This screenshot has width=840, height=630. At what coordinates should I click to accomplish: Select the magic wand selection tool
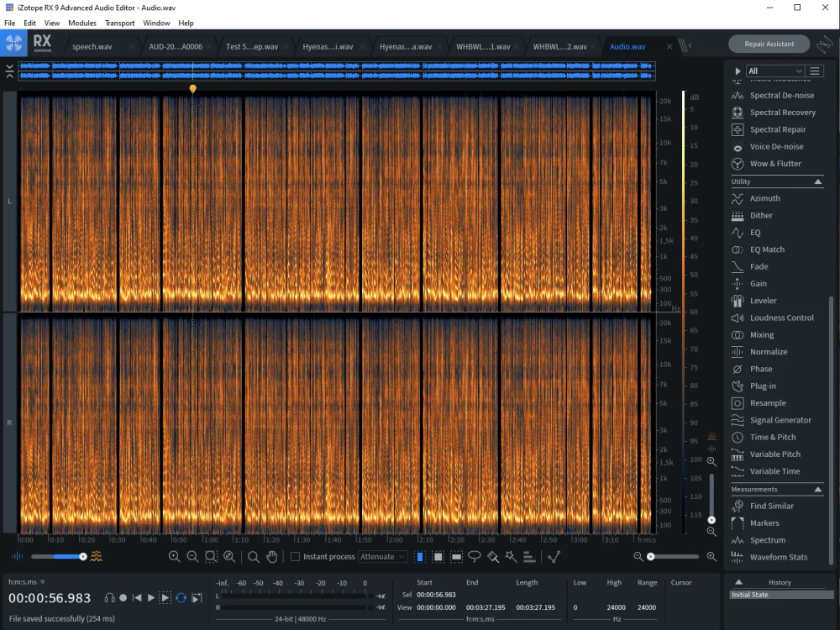(511, 557)
